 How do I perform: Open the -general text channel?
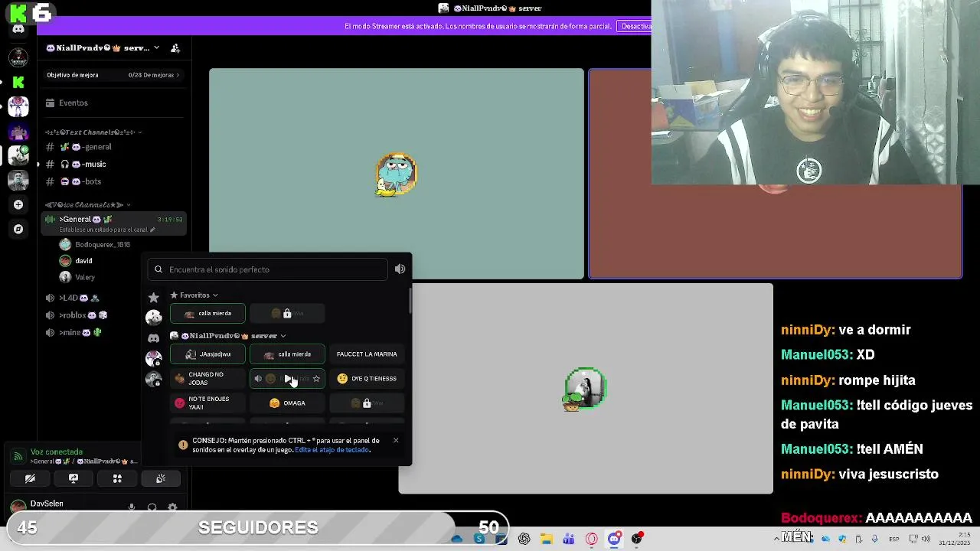(x=112, y=147)
